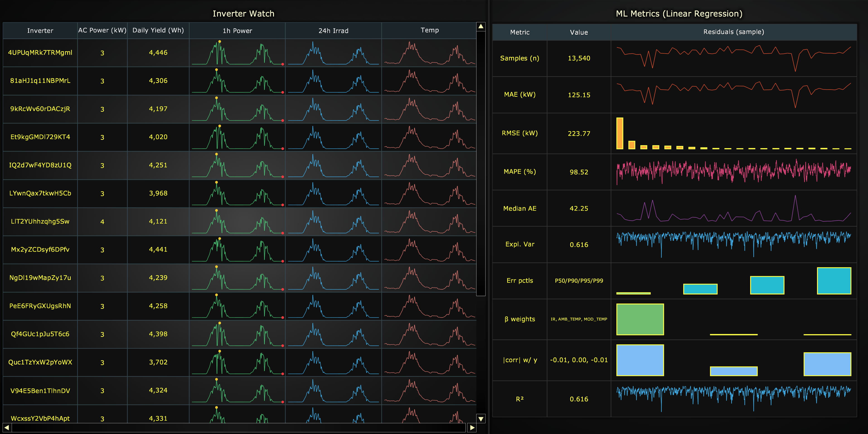Click the scroll left arrow at table bottom
Viewport: 868px width, 434px height.
tap(7, 428)
